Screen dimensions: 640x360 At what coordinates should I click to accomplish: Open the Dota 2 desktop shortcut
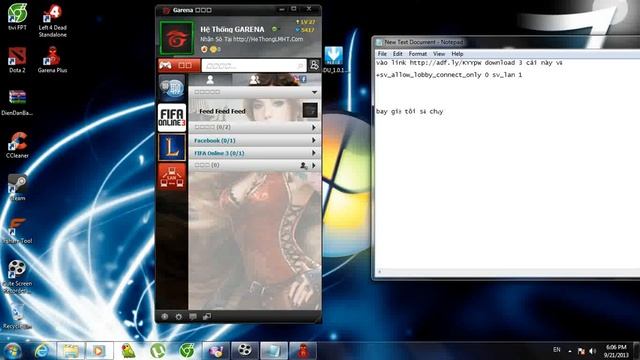(17, 60)
